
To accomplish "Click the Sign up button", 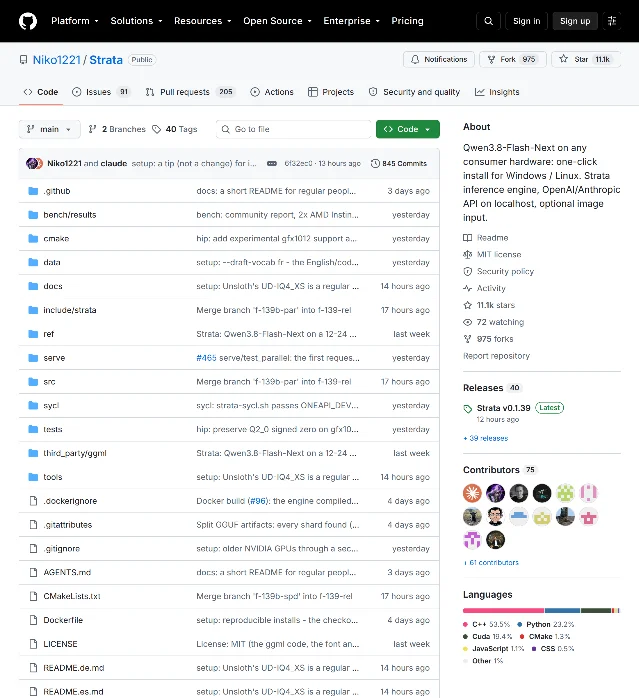I will [x=575, y=21].
